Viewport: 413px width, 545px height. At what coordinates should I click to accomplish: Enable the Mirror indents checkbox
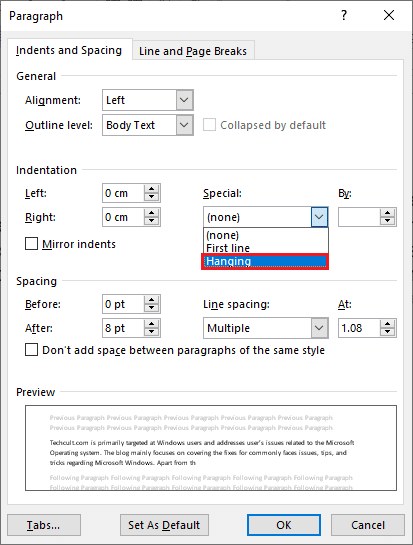tap(31, 244)
